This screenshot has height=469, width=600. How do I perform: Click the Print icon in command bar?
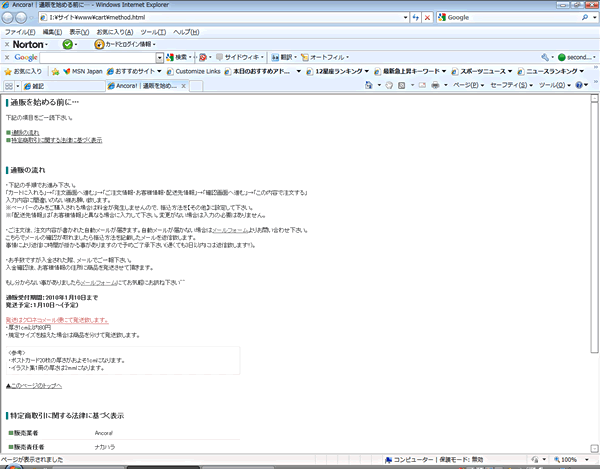click(435, 85)
